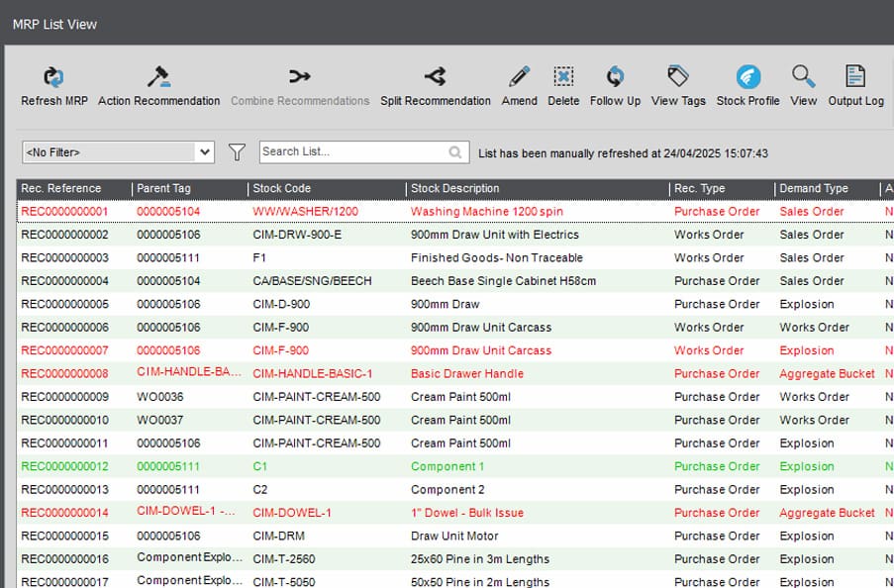Click Beech Base Single Cabinet H58cm
This screenshot has width=894, height=588.
[x=504, y=281]
